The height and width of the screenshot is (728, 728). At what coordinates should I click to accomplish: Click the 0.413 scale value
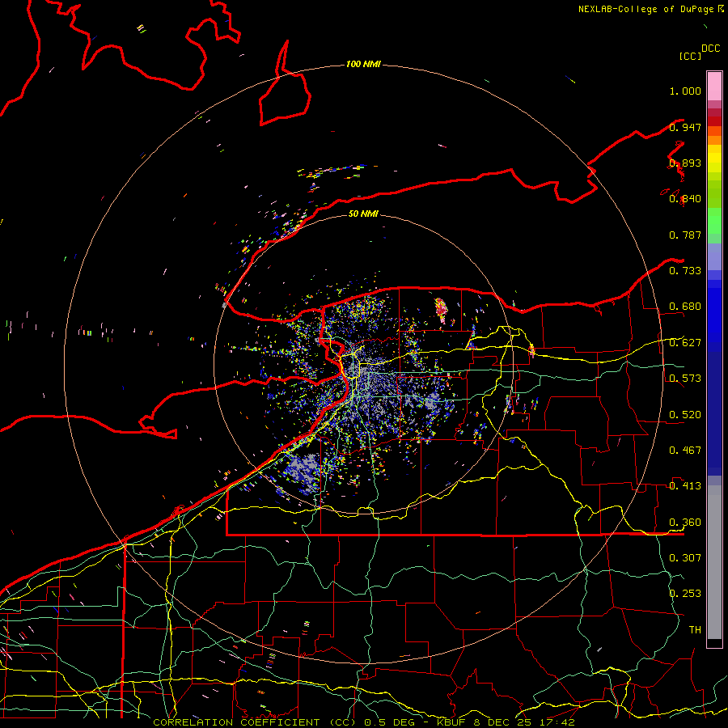pyautogui.click(x=685, y=486)
